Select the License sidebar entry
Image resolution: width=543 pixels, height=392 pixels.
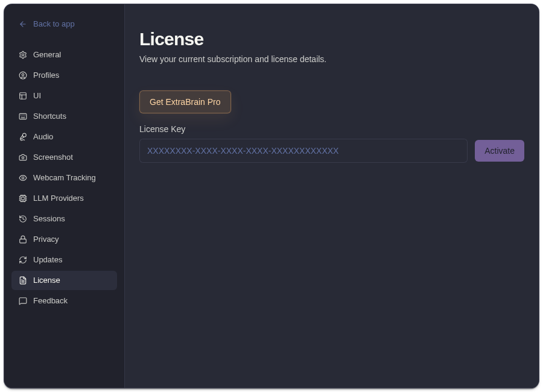point(64,280)
